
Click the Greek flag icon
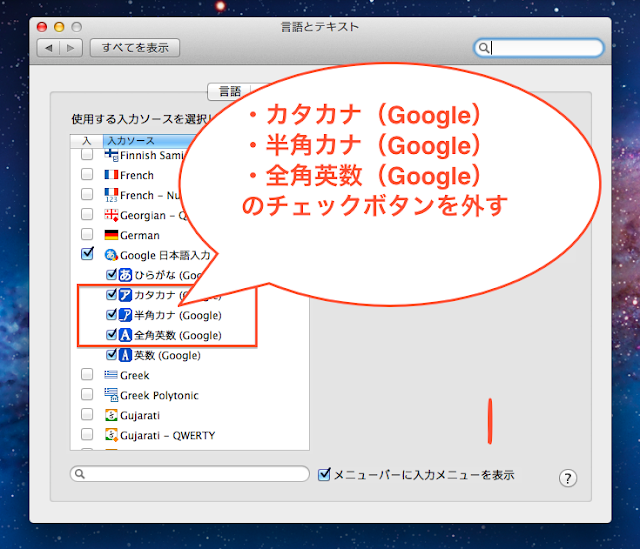pos(111,375)
